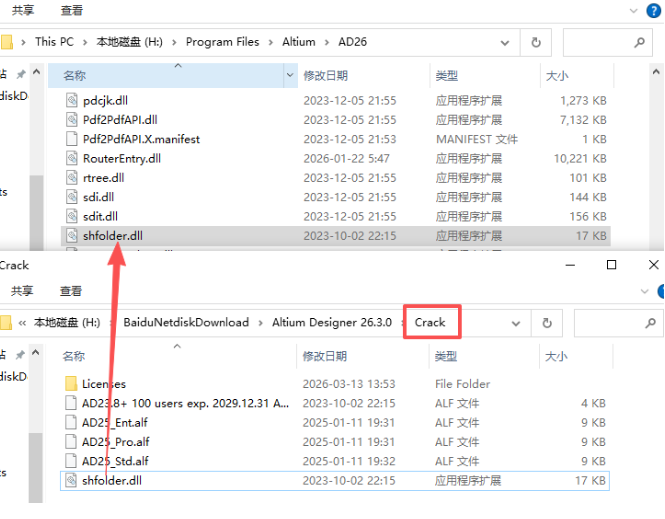Open the 共享 tab in the Crack window
Image resolution: width=665 pixels, height=519 pixels.
pyautogui.click(x=22, y=291)
